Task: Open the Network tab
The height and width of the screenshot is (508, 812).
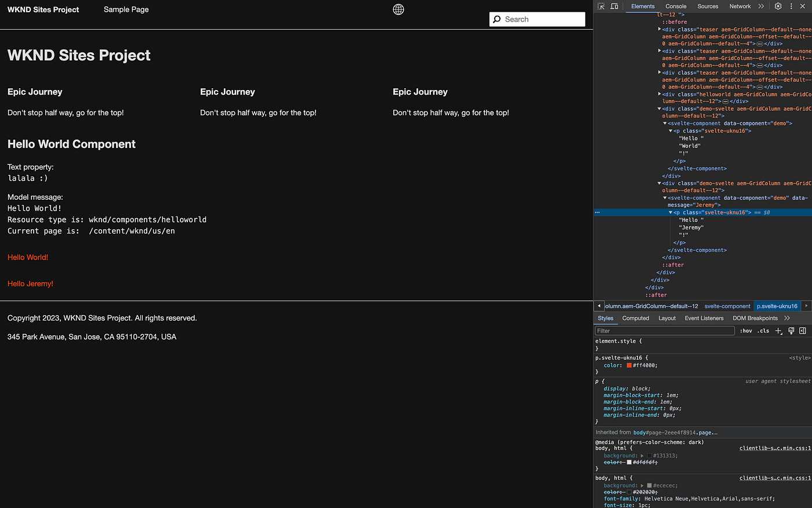Action: [x=740, y=6]
